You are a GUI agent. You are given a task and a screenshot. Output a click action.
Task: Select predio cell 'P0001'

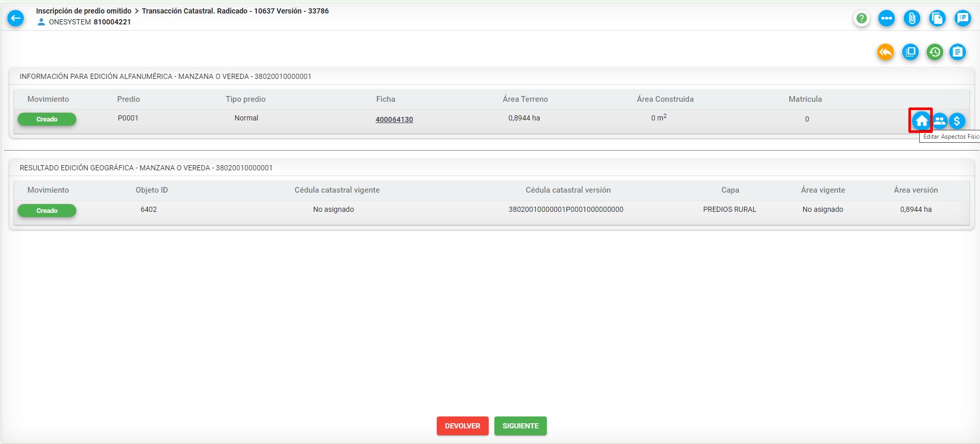coord(128,118)
